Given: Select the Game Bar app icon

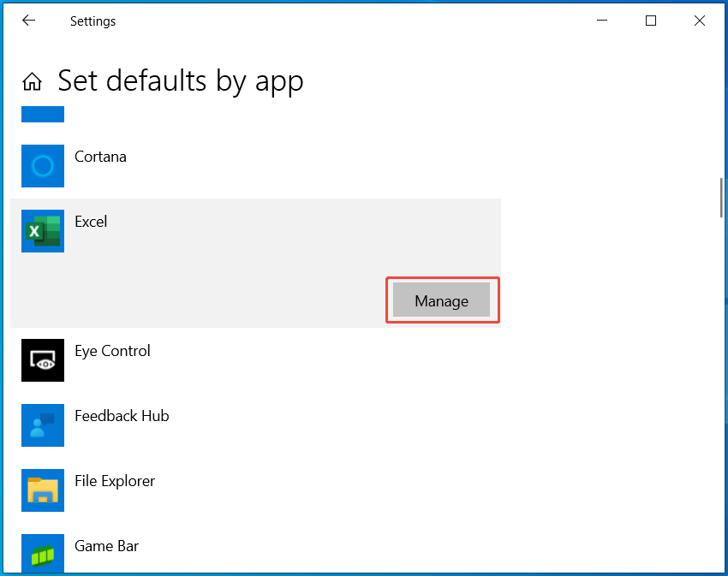Looking at the screenshot, I should pos(43,553).
